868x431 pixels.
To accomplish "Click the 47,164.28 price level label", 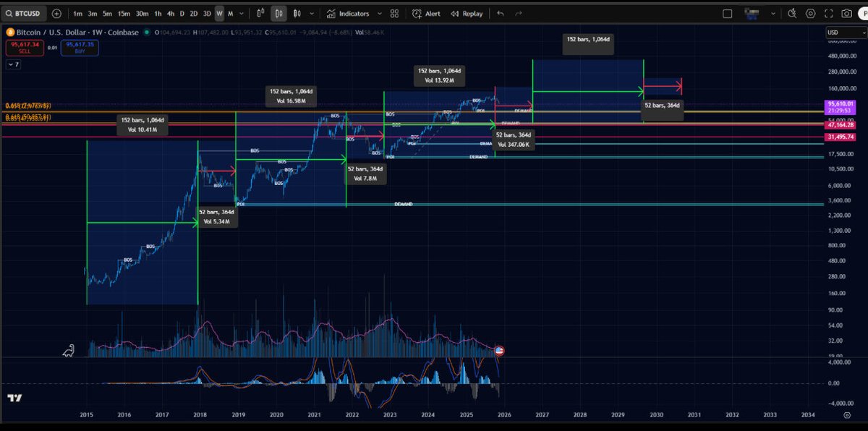I will (840, 124).
